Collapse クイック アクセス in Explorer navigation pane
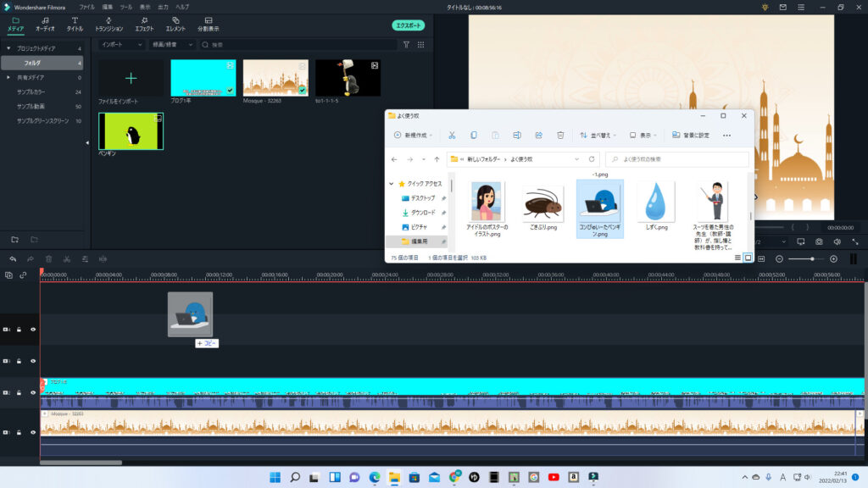This screenshot has height=488, width=868. pyautogui.click(x=392, y=184)
